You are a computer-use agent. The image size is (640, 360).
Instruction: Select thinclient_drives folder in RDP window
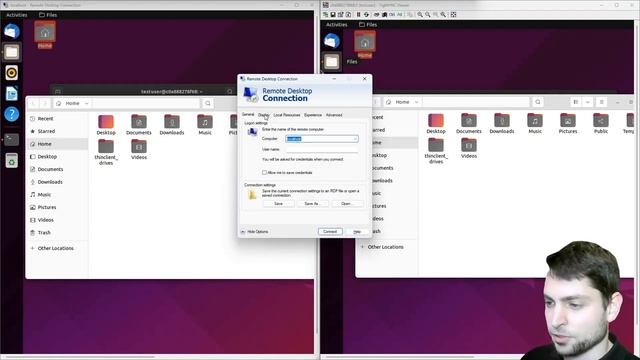106,152
